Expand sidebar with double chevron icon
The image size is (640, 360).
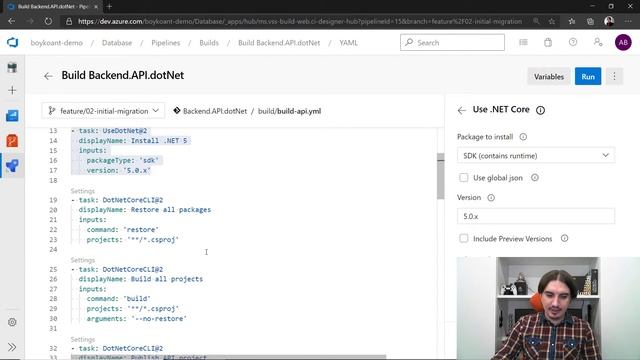(12, 347)
